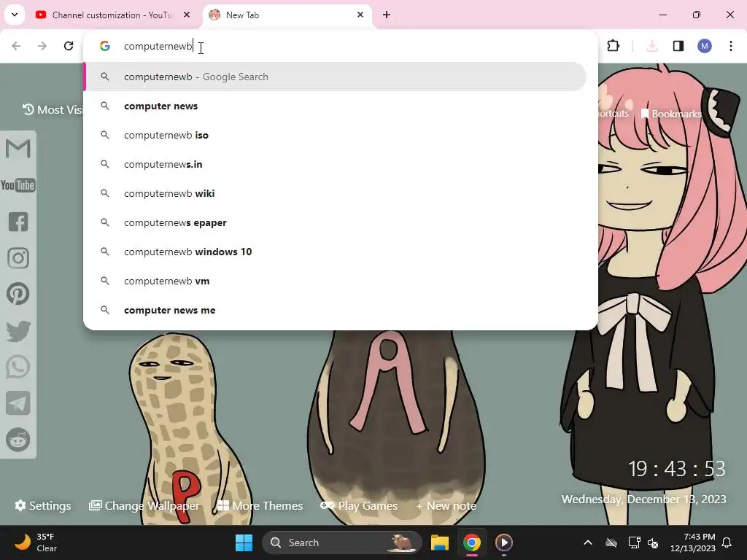Open the media player taskbar icon
Image resolution: width=747 pixels, height=560 pixels.
point(503,542)
